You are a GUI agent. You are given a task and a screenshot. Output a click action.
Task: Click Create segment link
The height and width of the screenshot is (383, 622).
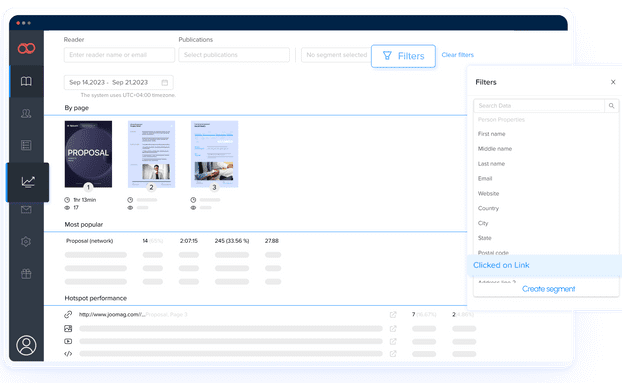(548, 289)
